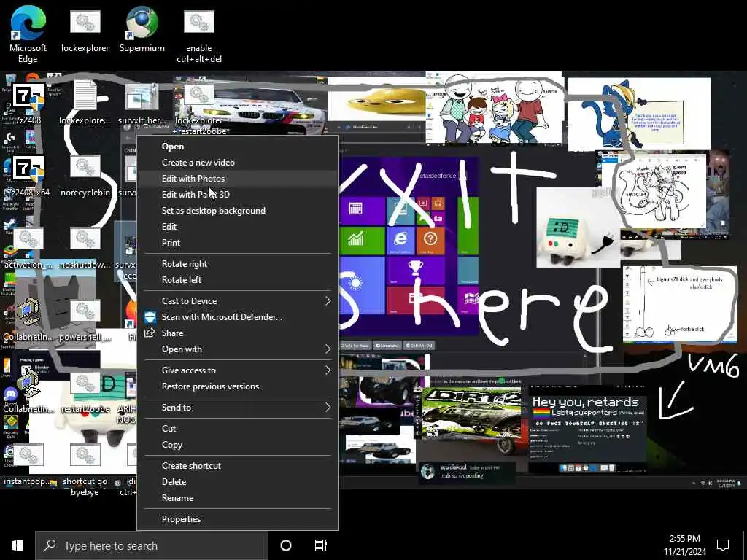Image resolution: width=747 pixels, height=560 pixels.
Task: Choose Share in the context menu
Action: 237,332
